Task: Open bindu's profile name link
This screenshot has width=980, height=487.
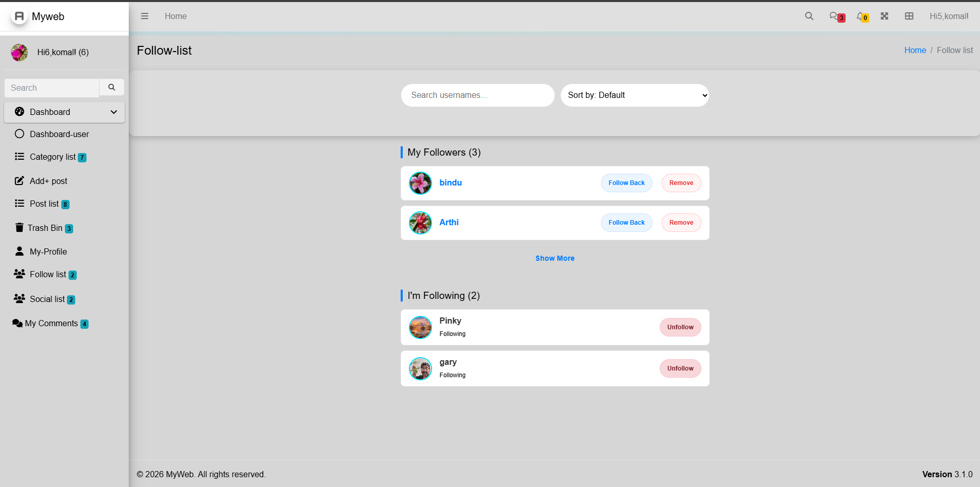Action: (451, 182)
